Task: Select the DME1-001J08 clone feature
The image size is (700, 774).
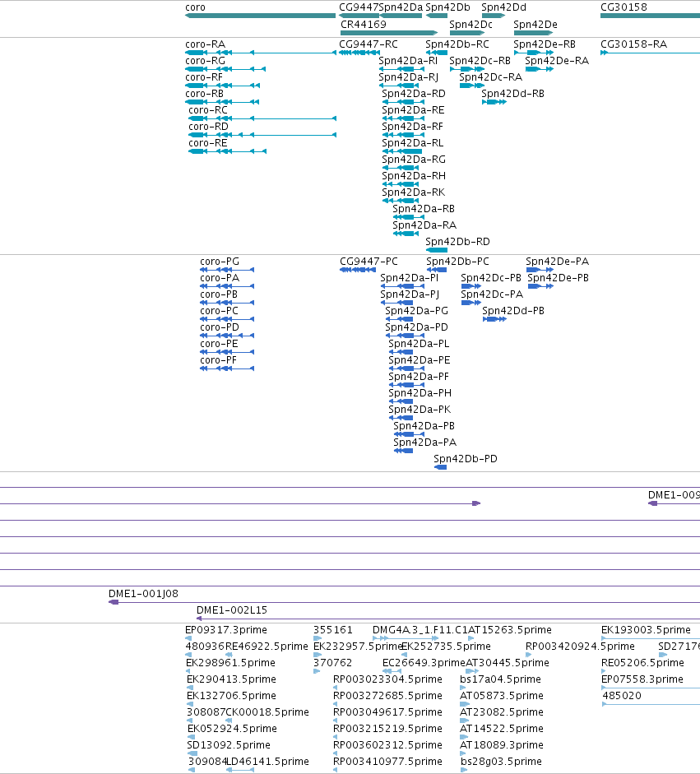Action: coord(405,602)
